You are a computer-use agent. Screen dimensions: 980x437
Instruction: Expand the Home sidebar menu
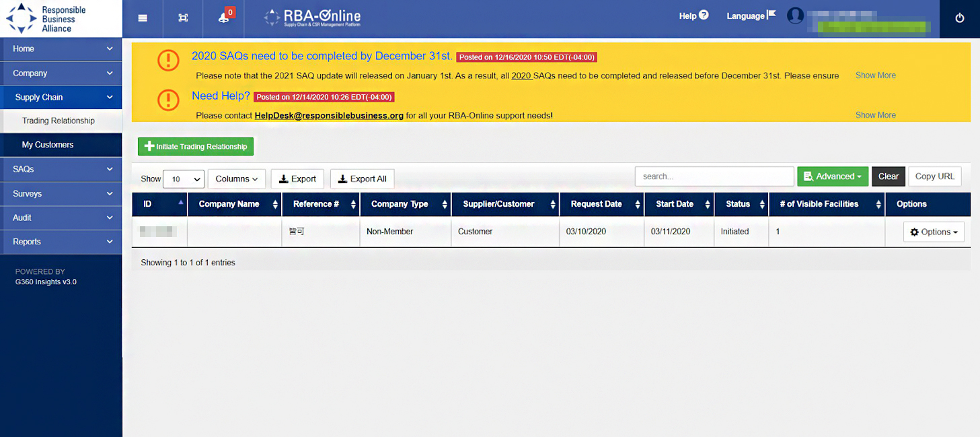coord(61,48)
